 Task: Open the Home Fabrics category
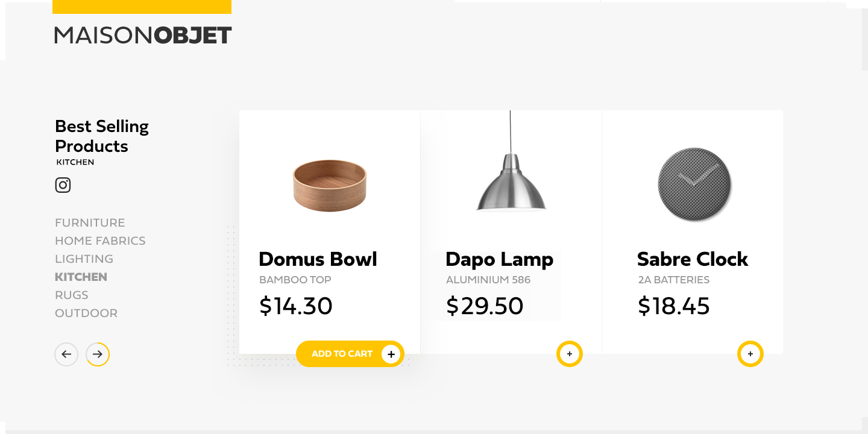pyautogui.click(x=100, y=241)
